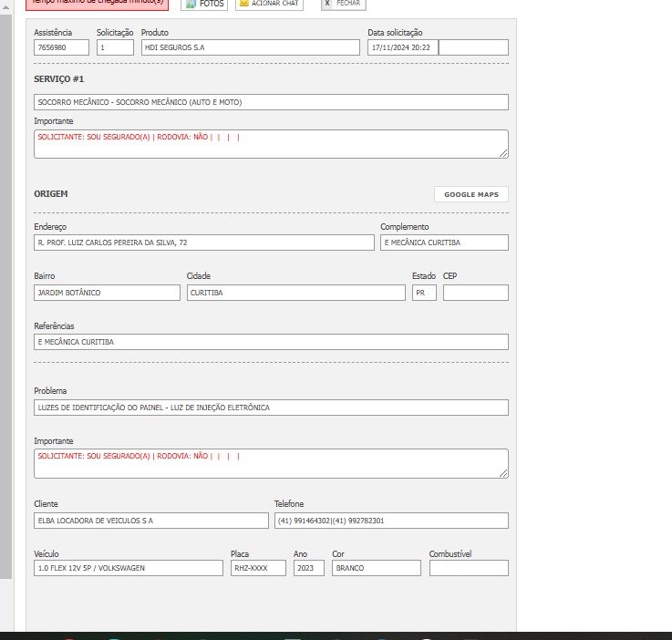This screenshot has width=672, height=640.
Task: Click the Produto field HDI SEGUROS S.A
Action: coord(250,47)
